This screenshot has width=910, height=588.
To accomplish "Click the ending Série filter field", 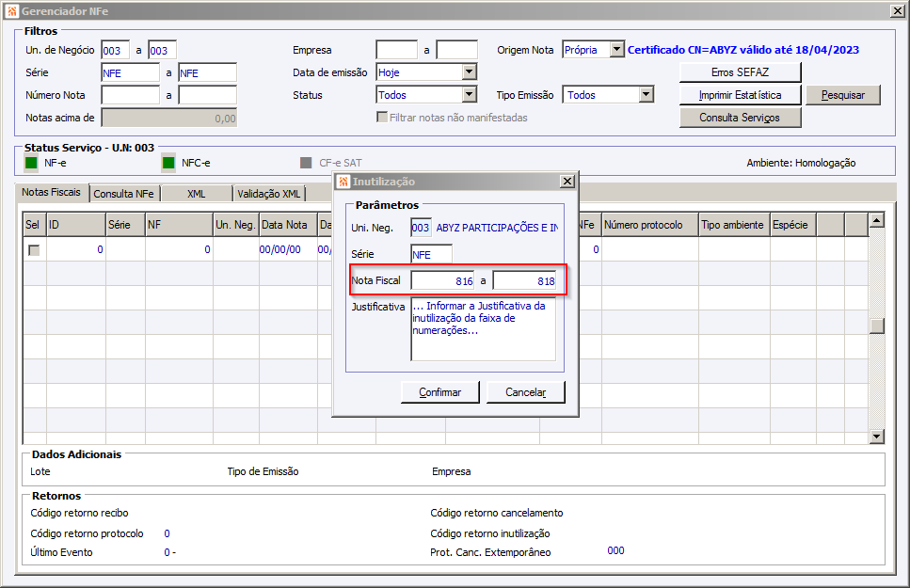I will click(x=208, y=72).
